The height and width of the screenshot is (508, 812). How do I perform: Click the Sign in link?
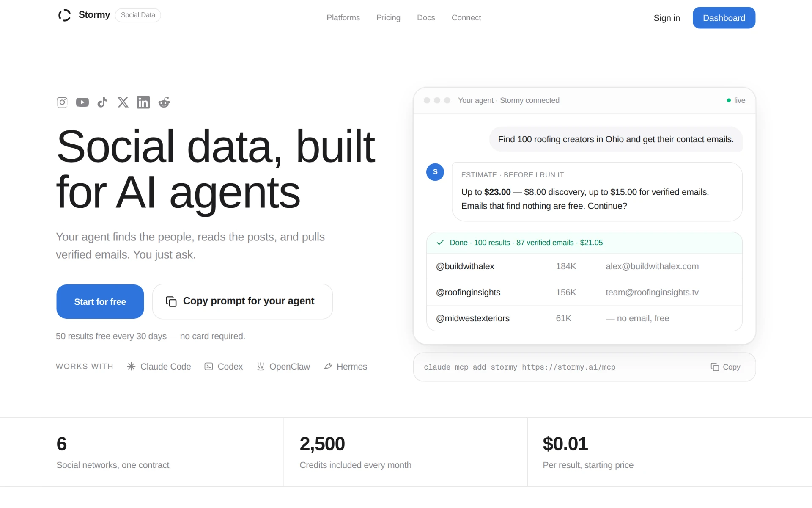(667, 18)
